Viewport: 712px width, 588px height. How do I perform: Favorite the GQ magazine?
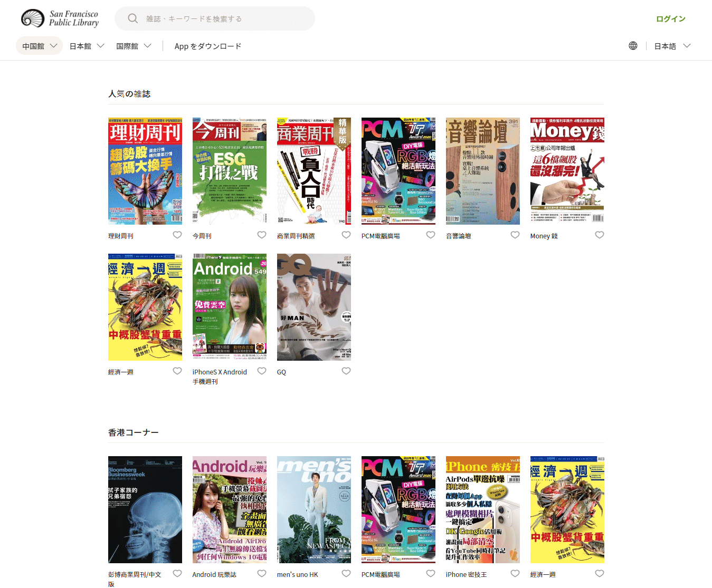(x=346, y=371)
